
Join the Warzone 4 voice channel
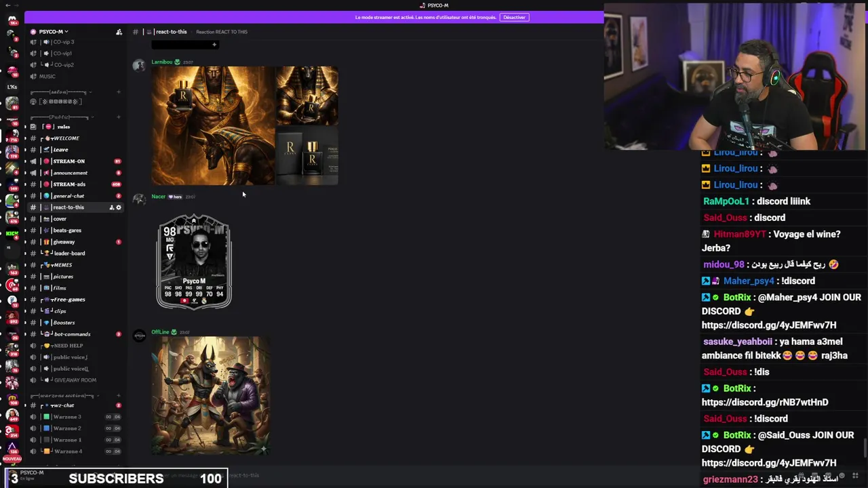click(x=75, y=451)
